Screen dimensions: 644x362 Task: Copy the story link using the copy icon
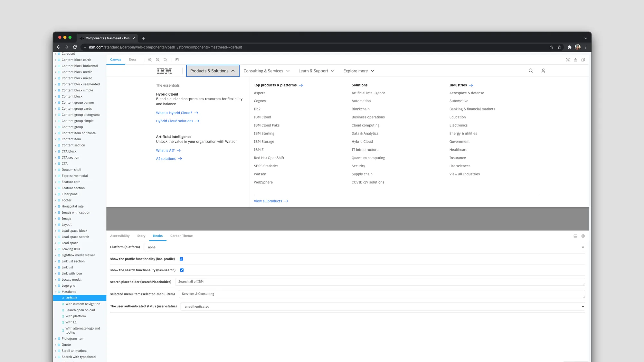point(583,60)
